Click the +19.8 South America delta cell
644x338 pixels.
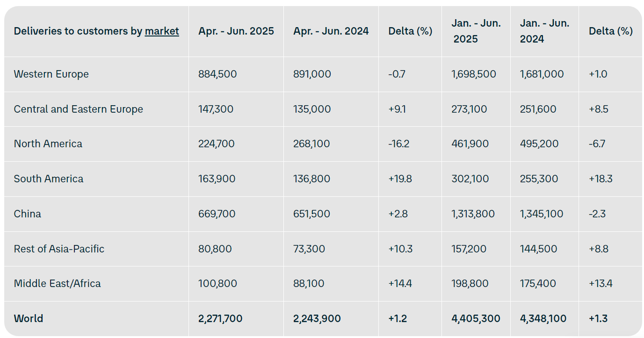[400, 179]
